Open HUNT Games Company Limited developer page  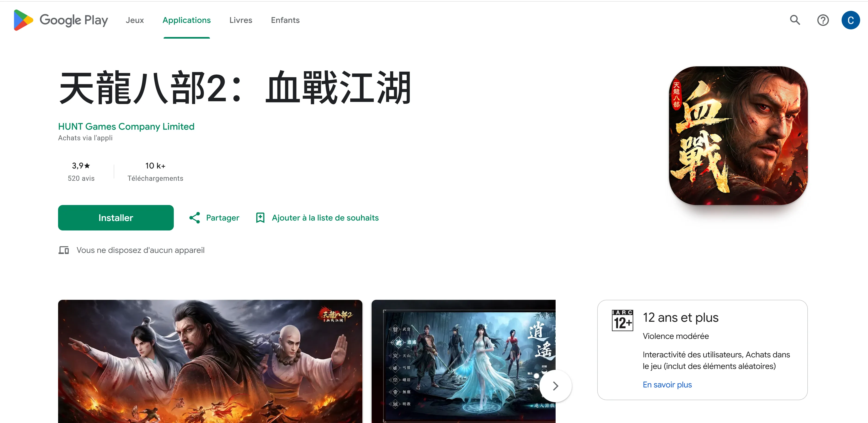[x=126, y=126]
